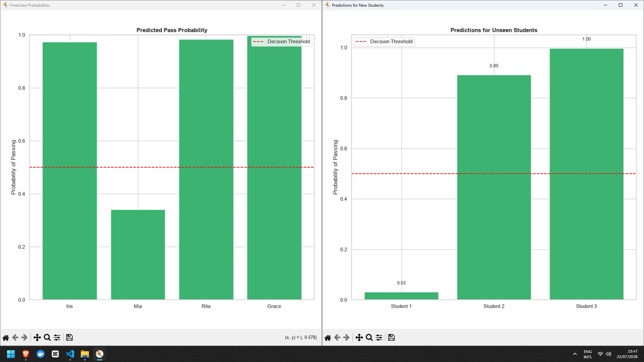
Task: Click the 'Student 2' x-axis label
Action: point(494,306)
